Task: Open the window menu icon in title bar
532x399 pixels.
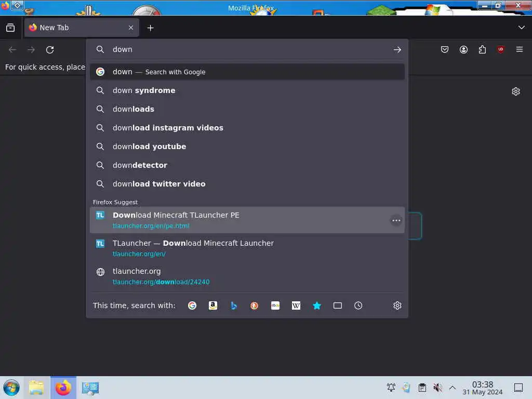Action: 18,5
